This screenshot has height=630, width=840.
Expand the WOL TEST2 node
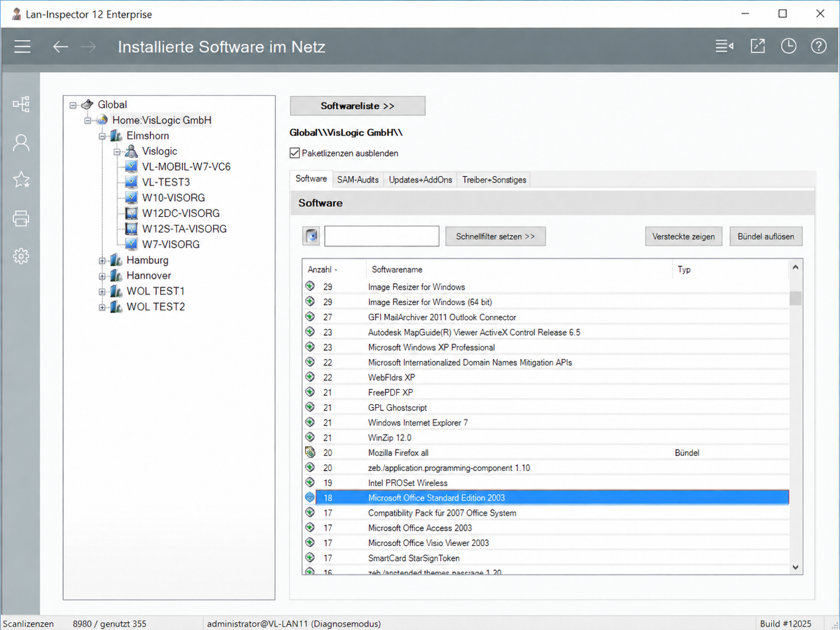[x=102, y=307]
